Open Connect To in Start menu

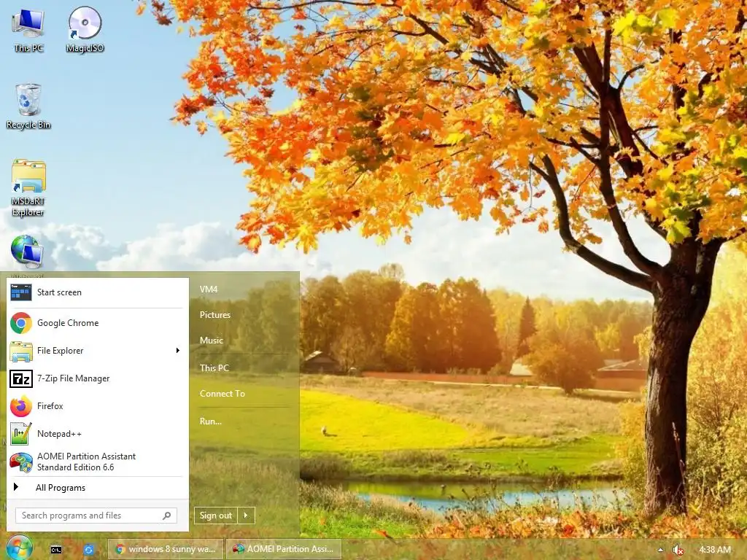(x=222, y=394)
